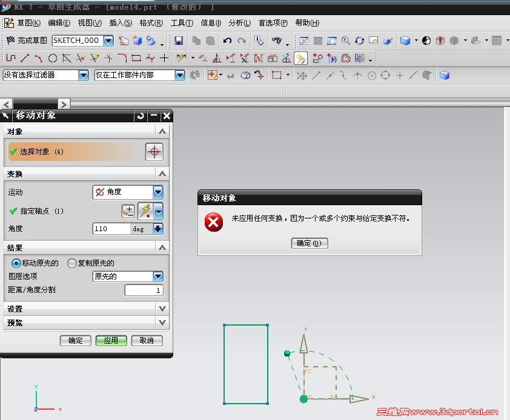
Task: Click the 角度 value input field
Action: [111, 229]
